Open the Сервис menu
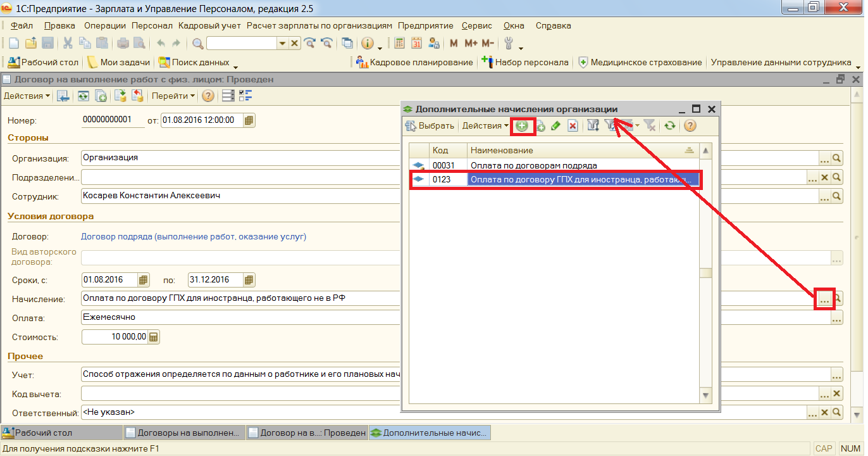Viewport: 868px width, 456px height. point(476,26)
